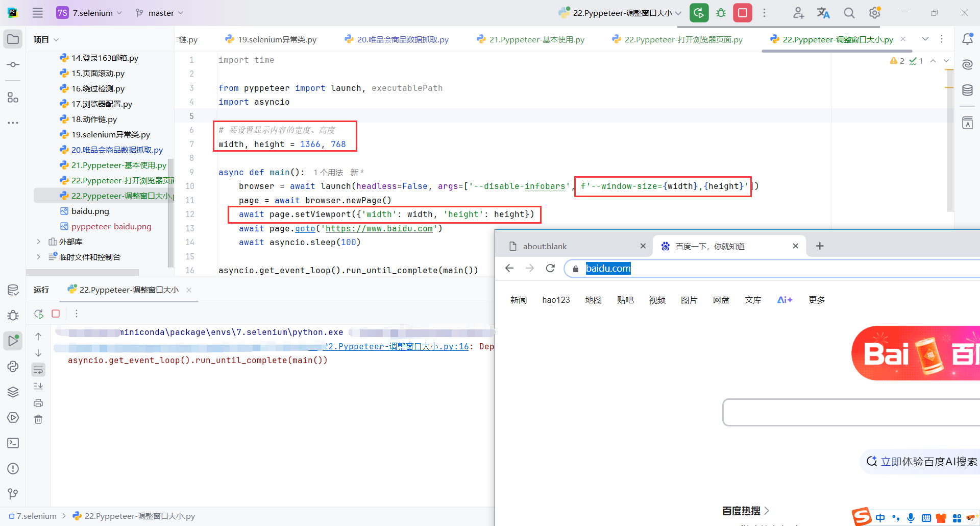980x526 pixels.
Task: Open the Commit tool window
Action: pos(13,65)
